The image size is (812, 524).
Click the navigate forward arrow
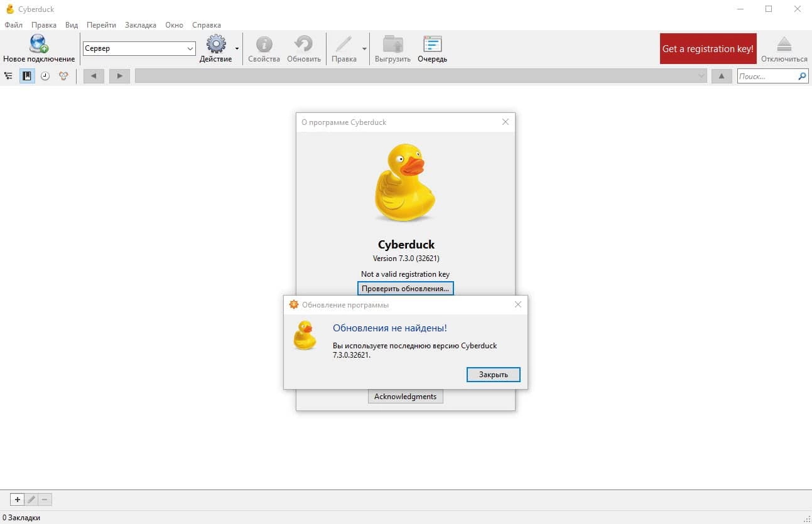(119, 76)
